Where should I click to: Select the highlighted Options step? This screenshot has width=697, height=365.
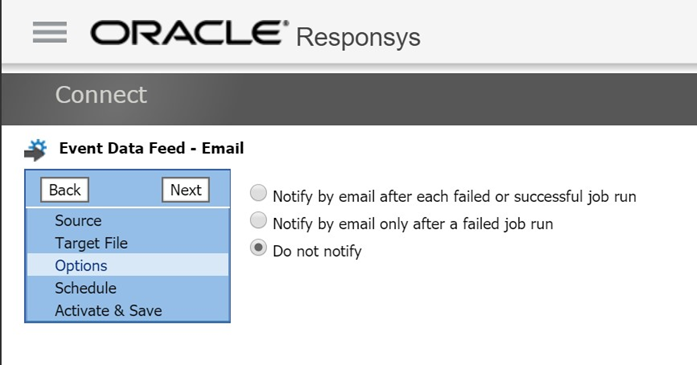128,265
